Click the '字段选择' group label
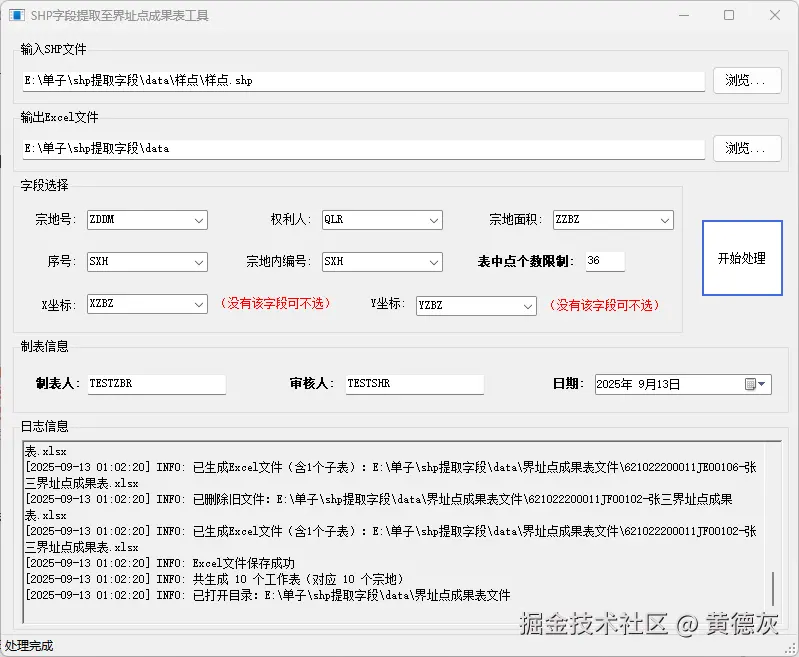The width and height of the screenshot is (799, 657). tap(44, 185)
